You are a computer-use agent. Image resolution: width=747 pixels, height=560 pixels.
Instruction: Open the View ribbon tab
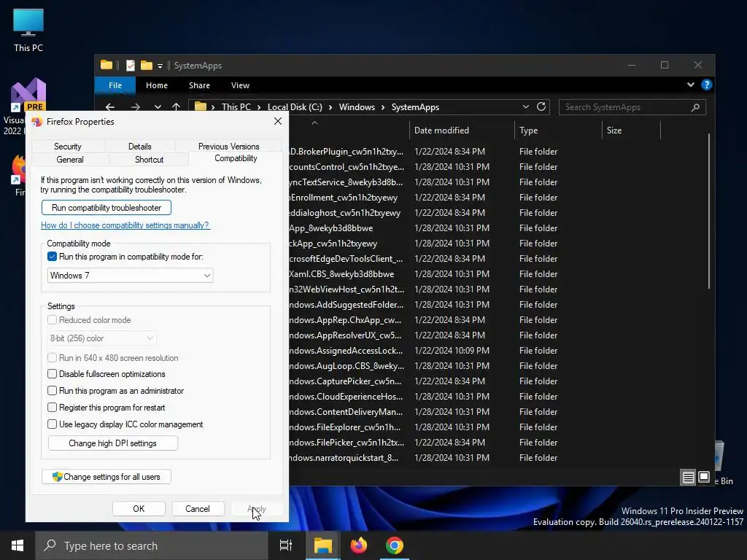(240, 85)
